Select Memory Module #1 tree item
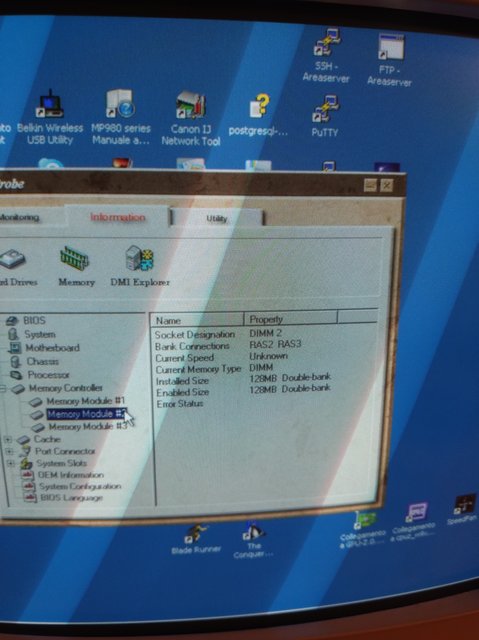This screenshot has height=640, width=479. point(86,401)
